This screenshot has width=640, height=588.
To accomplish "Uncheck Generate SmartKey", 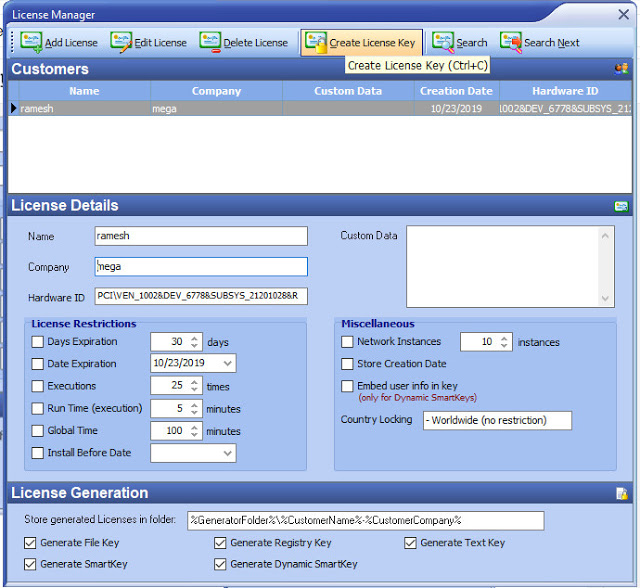I will click(30, 564).
